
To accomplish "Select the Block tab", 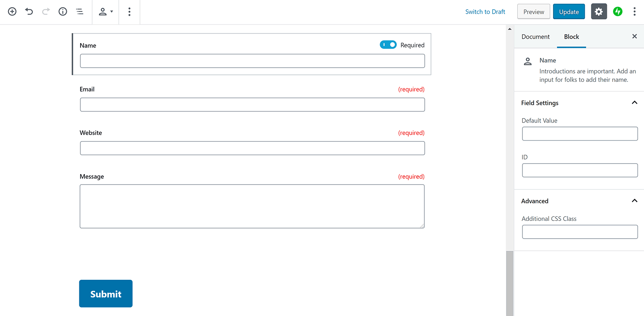I will (x=572, y=37).
